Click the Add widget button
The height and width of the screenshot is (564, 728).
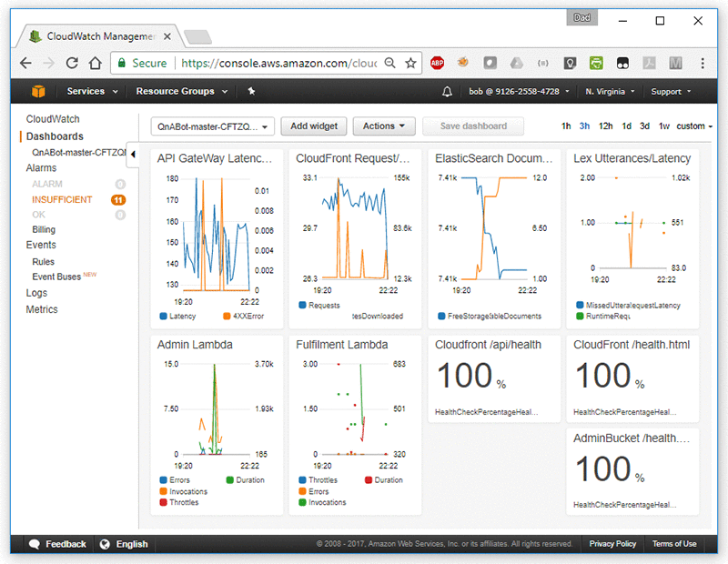[x=313, y=126]
